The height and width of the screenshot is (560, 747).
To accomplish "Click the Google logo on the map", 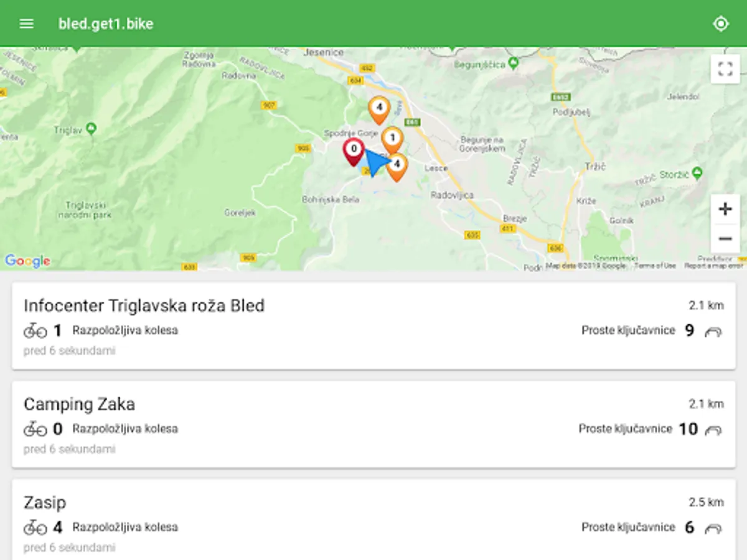I will pos(27,261).
